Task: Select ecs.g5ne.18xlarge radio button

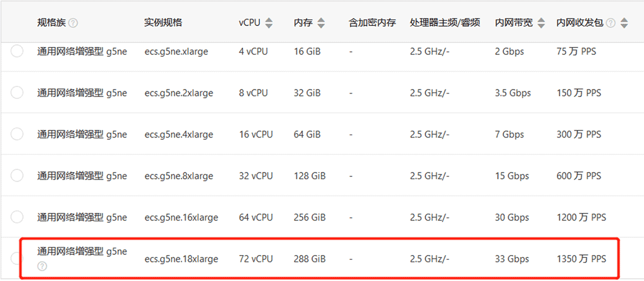Action: [x=17, y=259]
